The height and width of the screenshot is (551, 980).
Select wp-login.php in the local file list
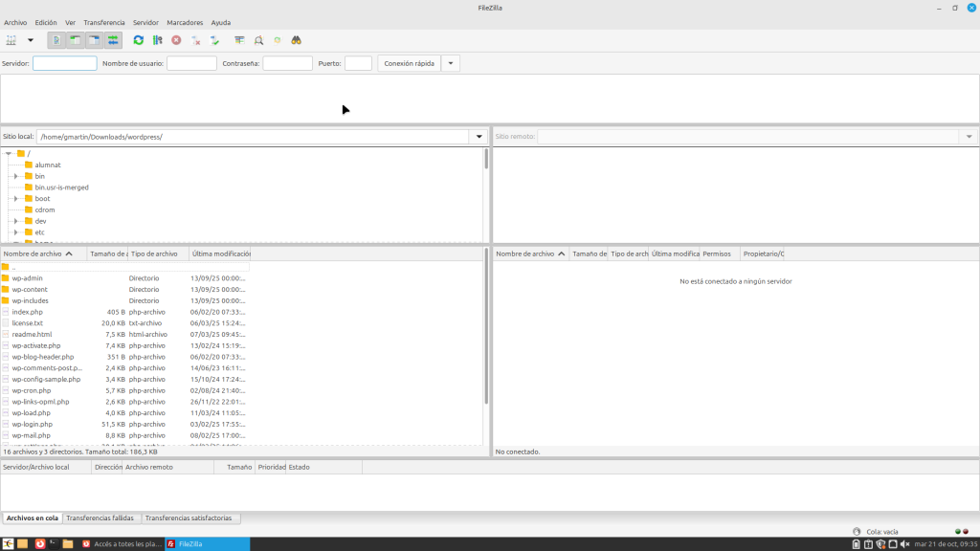tap(32, 424)
